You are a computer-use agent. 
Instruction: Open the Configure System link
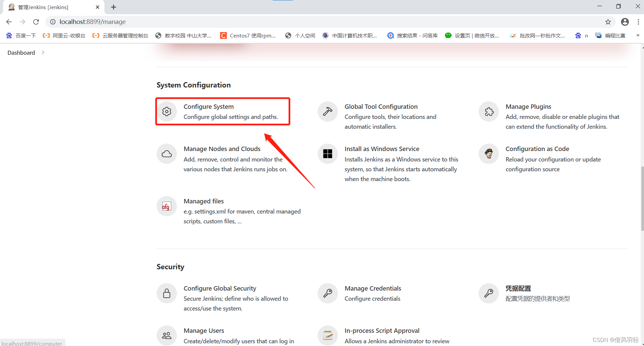pos(209,107)
